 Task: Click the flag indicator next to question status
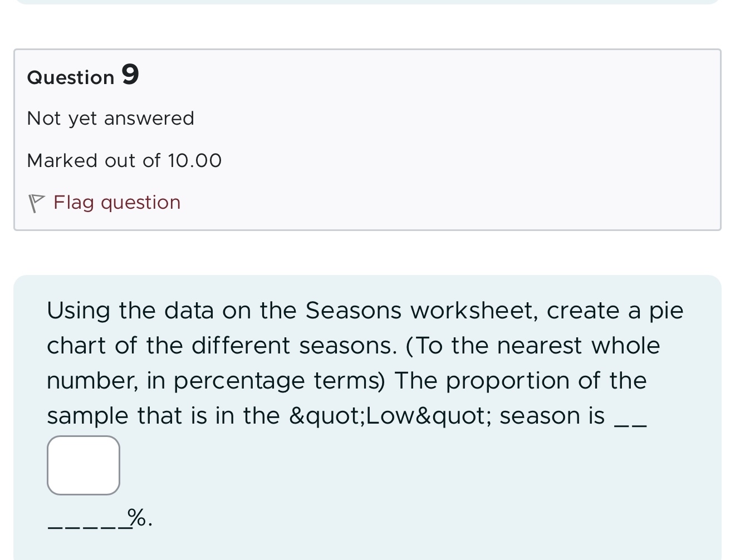36,202
